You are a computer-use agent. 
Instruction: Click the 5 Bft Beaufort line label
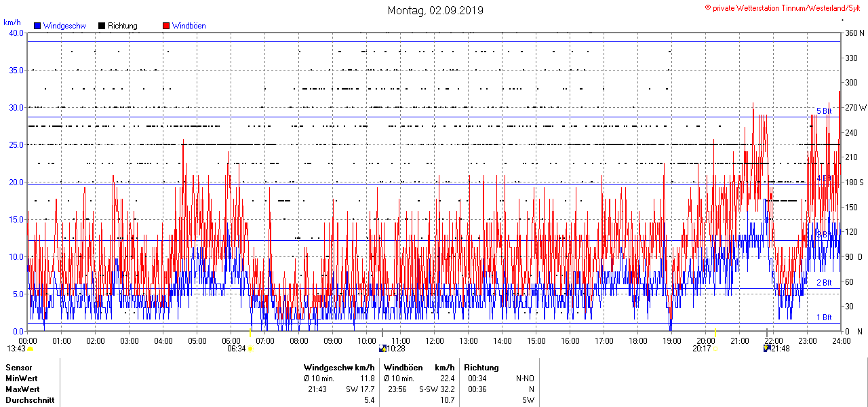[824, 111]
